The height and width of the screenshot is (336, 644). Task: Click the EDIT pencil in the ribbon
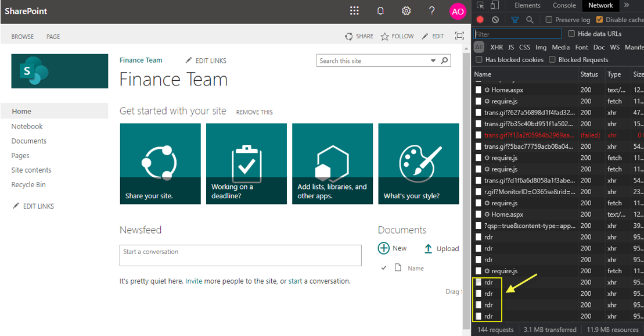click(x=433, y=36)
